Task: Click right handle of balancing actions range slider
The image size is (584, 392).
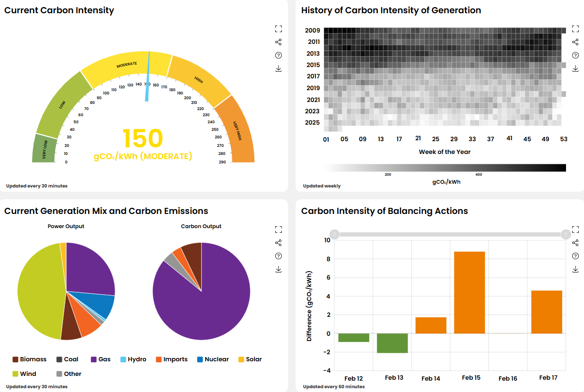Action: [566, 234]
